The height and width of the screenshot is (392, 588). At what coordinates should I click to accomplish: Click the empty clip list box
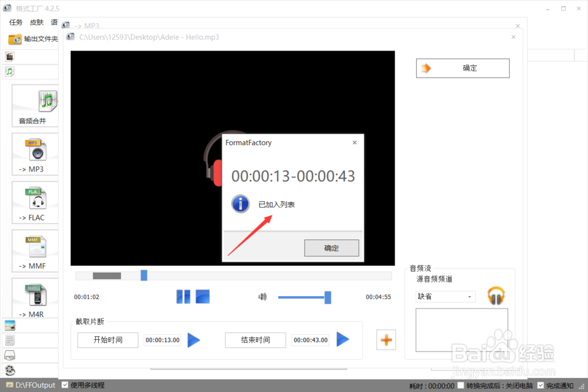point(462,330)
